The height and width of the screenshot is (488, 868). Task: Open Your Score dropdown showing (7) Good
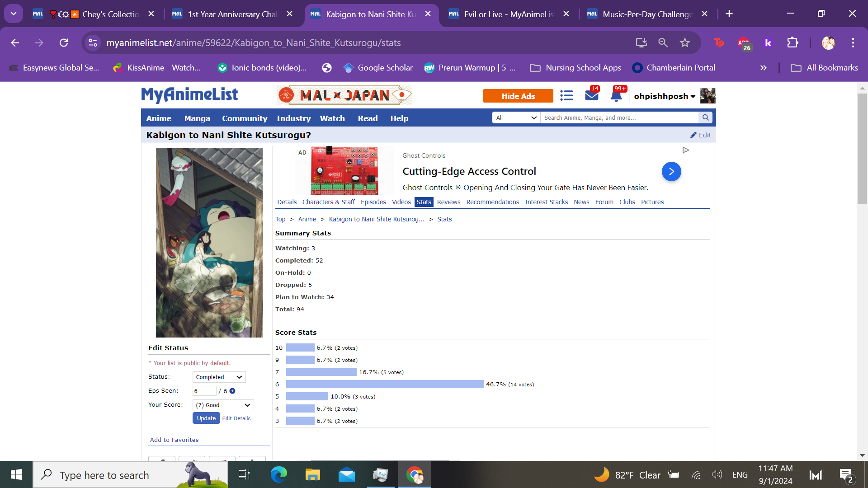click(x=223, y=405)
